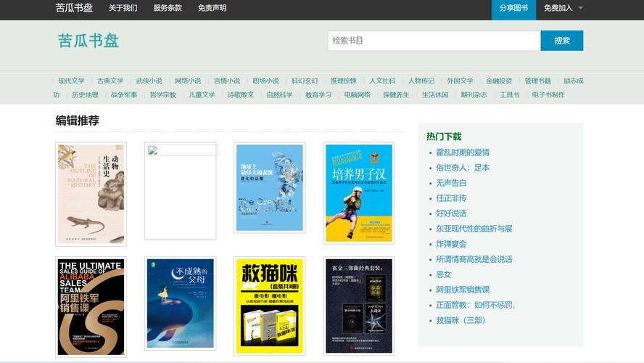The height and width of the screenshot is (363, 644).
Task: Open 所谓情商高就是会说话 link
Action: click(x=474, y=259)
